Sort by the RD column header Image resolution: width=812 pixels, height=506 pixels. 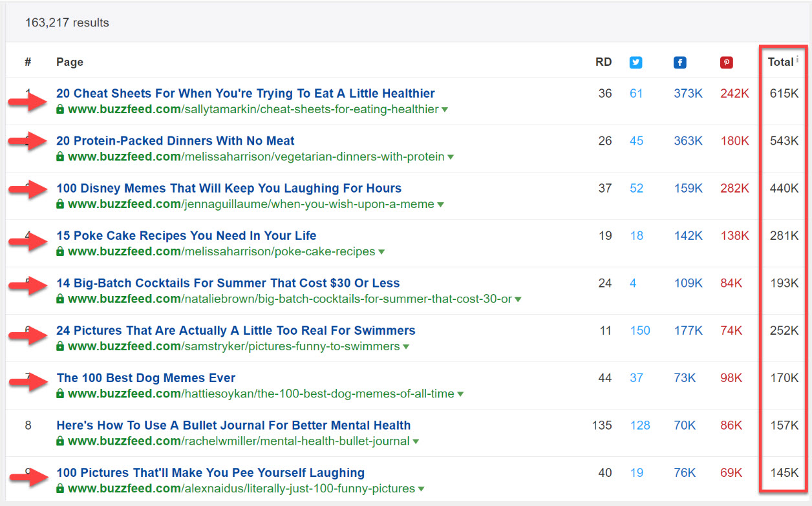pos(603,62)
